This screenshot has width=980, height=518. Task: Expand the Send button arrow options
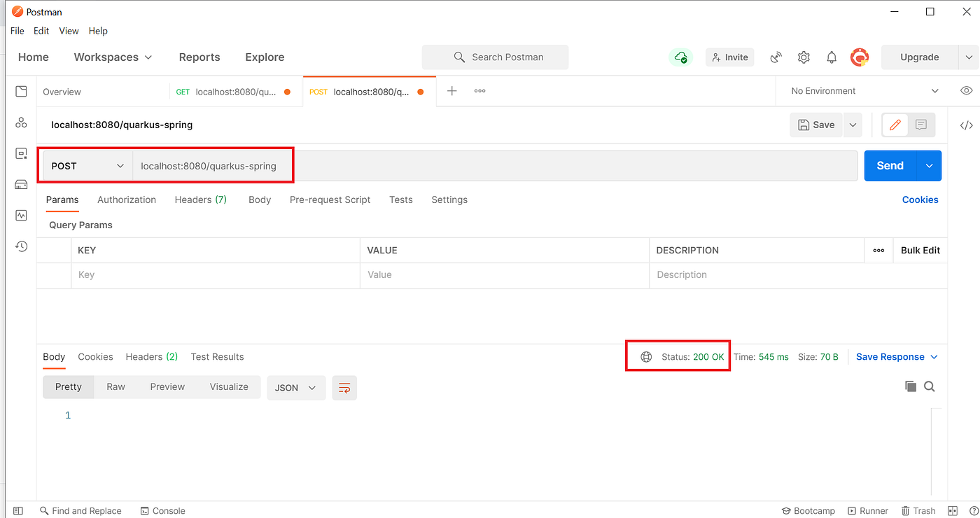pyautogui.click(x=929, y=166)
